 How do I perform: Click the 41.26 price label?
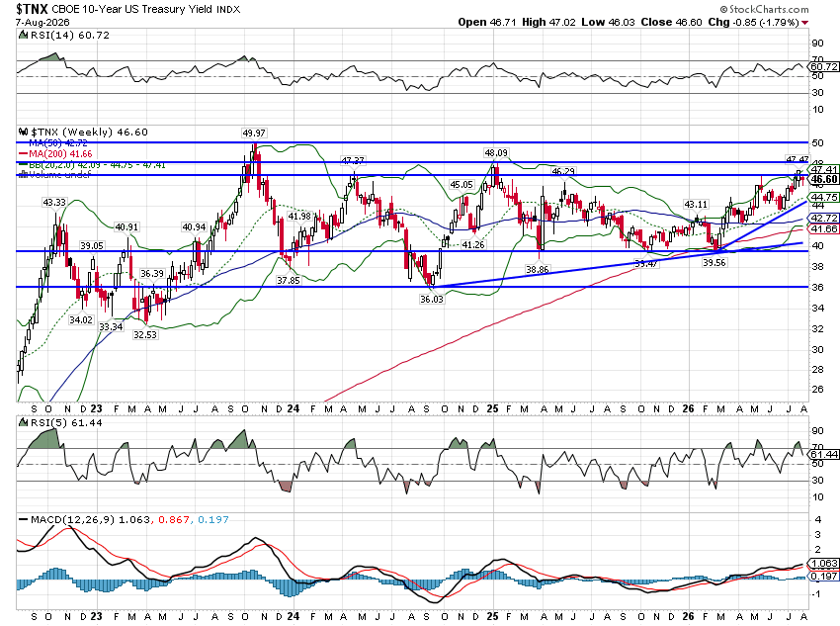(472, 245)
